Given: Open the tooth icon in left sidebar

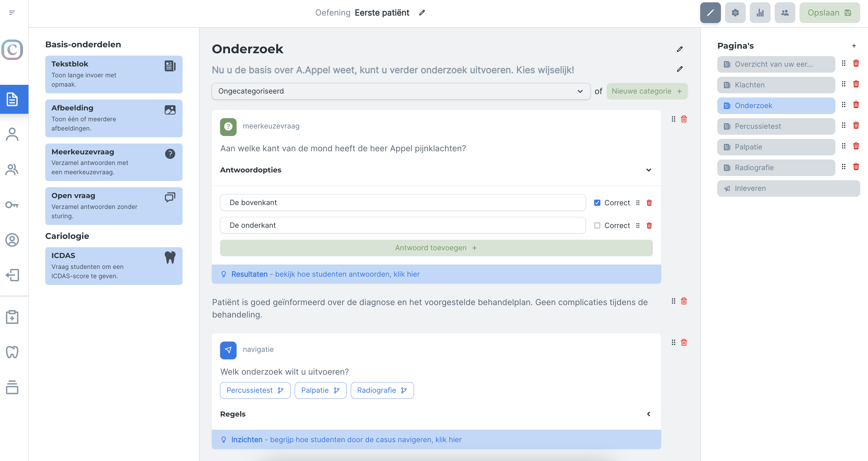Looking at the screenshot, I should (12, 352).
